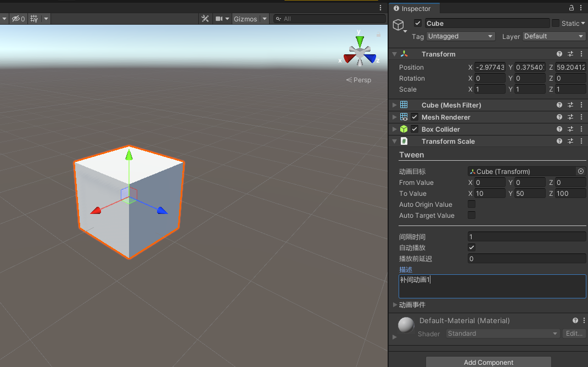Viewport: 588px width, 367px height.
Task: Open the Layer Default dropdown
Action: (x=554, y=36)
